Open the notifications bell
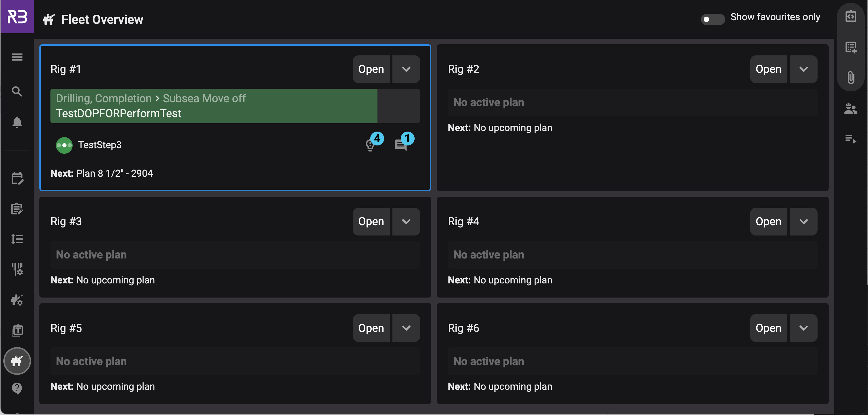868x415 pixels. 17,122
